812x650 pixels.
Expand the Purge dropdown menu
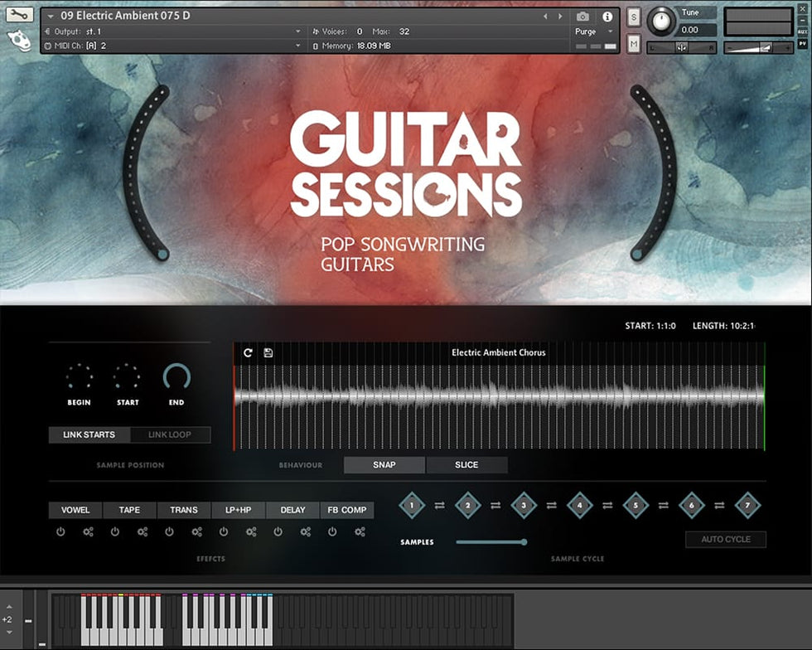click(x=594, y=32)
